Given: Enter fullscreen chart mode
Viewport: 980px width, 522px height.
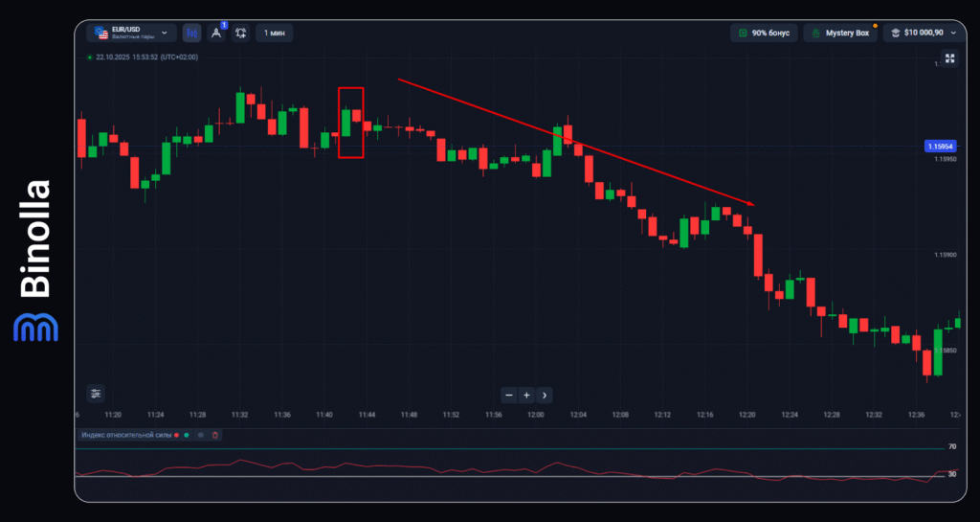Looking at the screenshot, I should [949, 58].
